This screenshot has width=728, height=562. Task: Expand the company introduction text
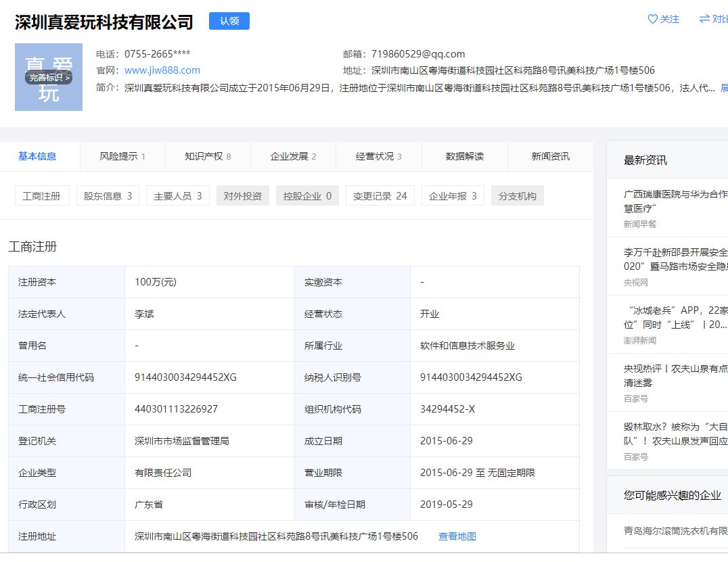click(725, 88)
